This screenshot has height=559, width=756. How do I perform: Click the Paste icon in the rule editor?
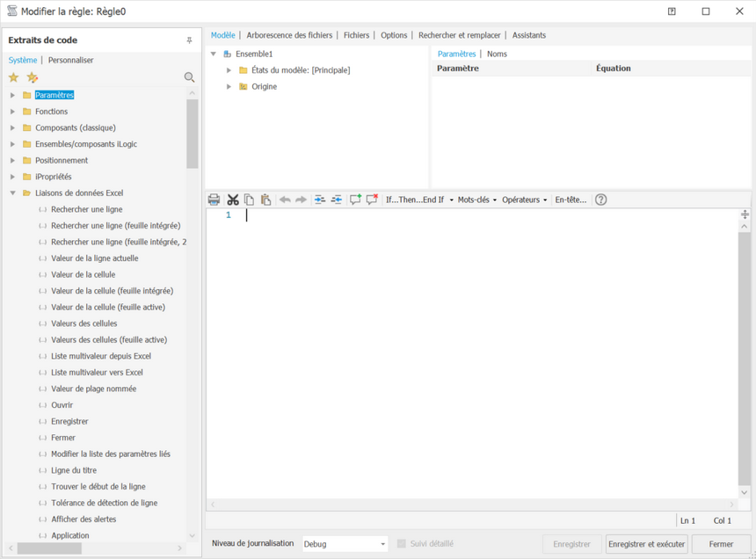point(266,200)
